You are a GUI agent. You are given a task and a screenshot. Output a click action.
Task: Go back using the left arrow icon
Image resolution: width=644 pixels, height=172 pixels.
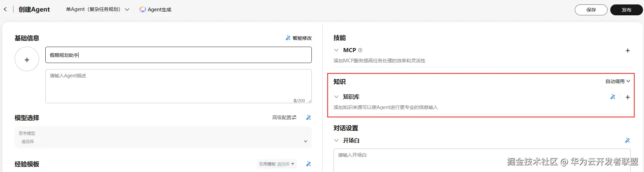pos(5,9)
